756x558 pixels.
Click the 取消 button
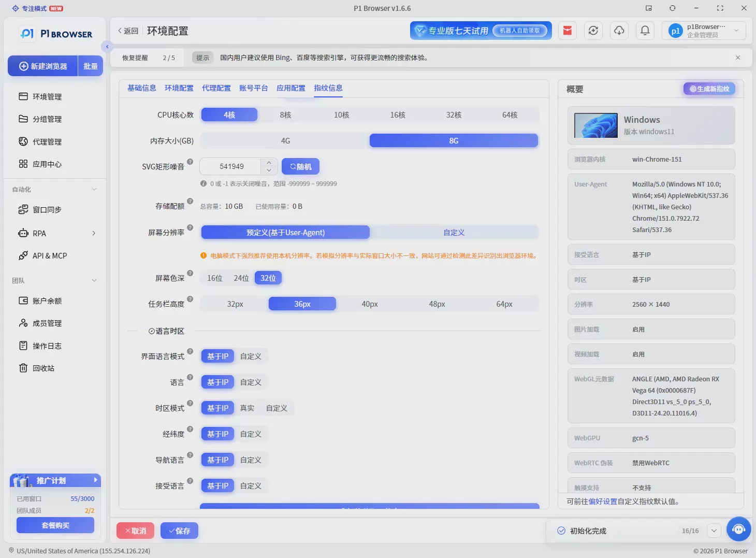pos(135,531)
